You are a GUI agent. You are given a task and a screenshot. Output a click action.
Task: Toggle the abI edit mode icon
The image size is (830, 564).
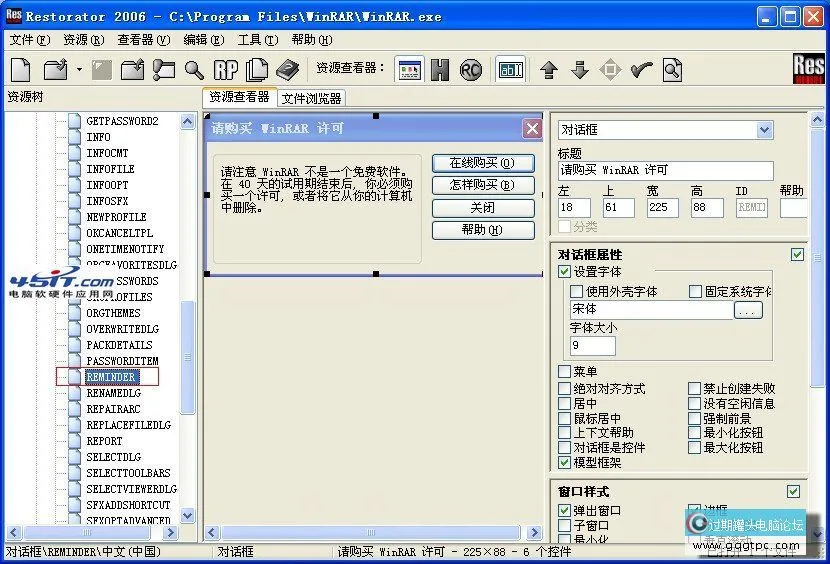click(x=511, y=69)
